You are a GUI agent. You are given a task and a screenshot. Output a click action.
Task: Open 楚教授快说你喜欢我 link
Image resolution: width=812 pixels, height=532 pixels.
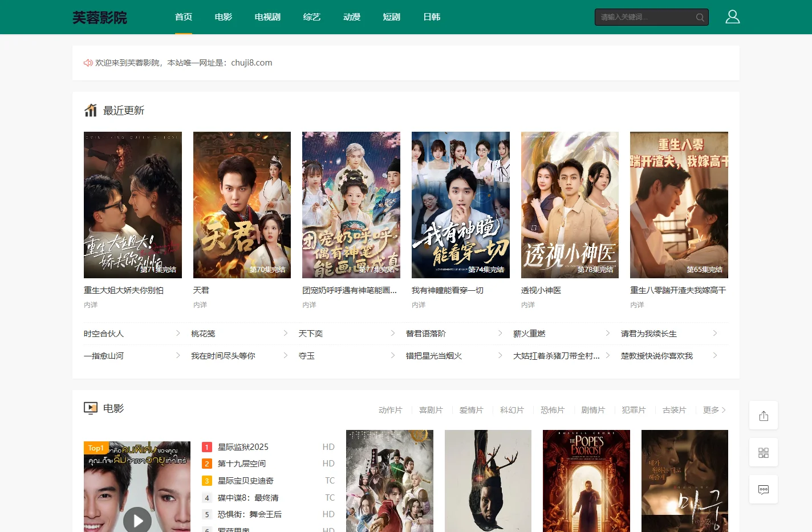tap(657, 356)
